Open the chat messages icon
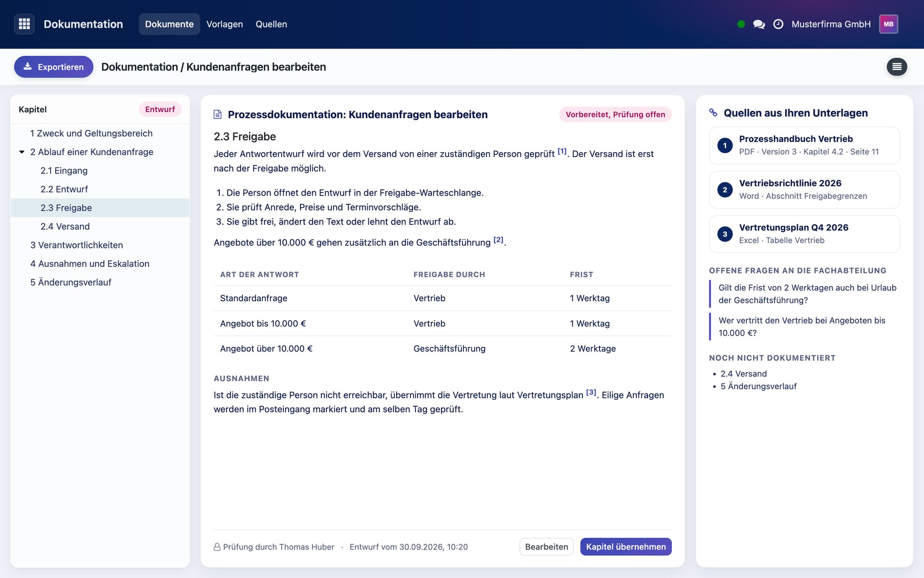The height and width of the screenshot is (578, 924). (x=759, y=24)
